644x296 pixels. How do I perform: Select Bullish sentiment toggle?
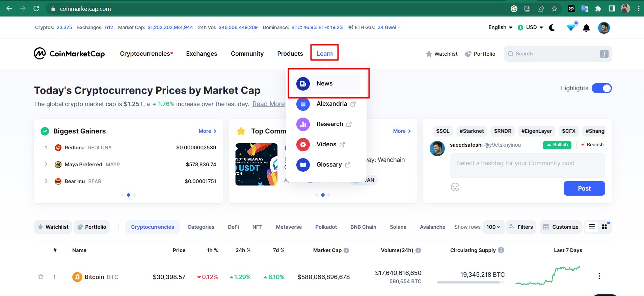(557, 145)
